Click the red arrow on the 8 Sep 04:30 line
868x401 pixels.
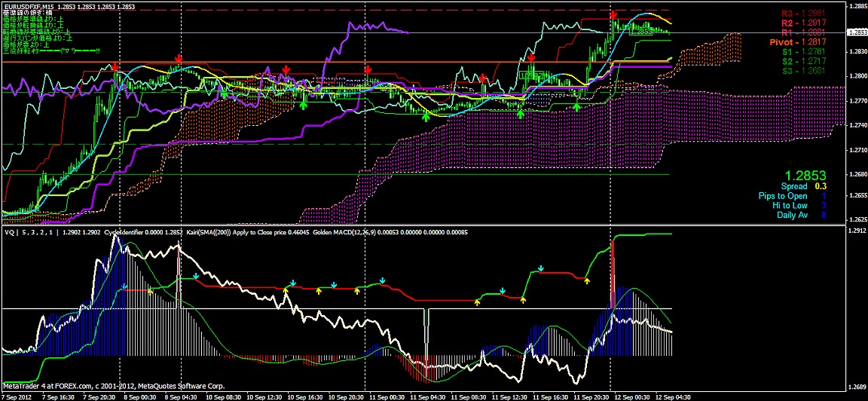tap(179, 58)
